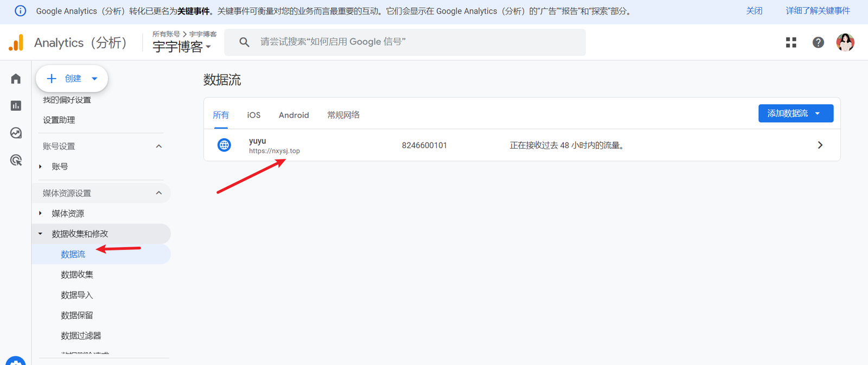Image resolution: width=868 pixels, height=365 pixels.
Task: Open 设置助理 menu item
Action: pyautogui.click(x=59, y=120)
